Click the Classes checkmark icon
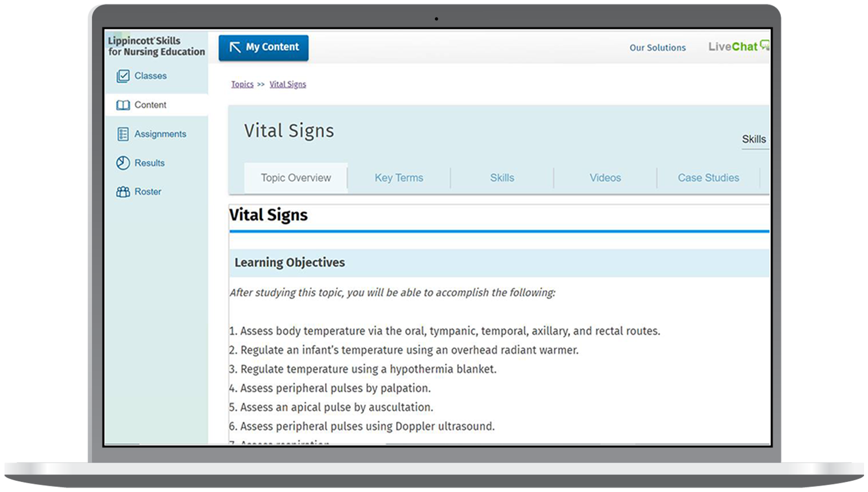The height and width of the screenshot is (492, 868). [x=123, y=76]
